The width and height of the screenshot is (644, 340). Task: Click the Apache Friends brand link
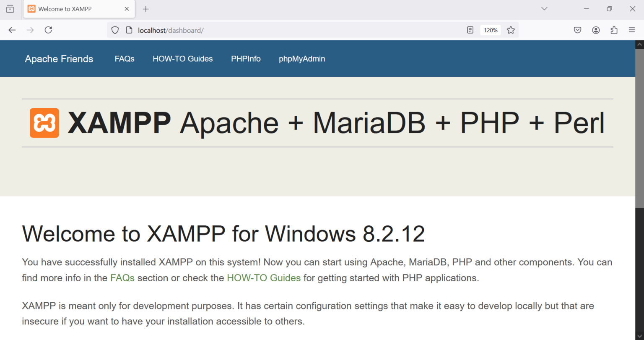[x=59, y=59]
